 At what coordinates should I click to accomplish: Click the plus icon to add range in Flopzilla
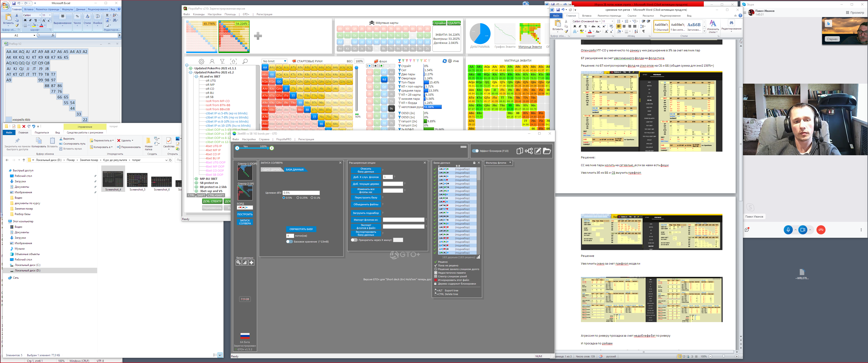(258, 36)
